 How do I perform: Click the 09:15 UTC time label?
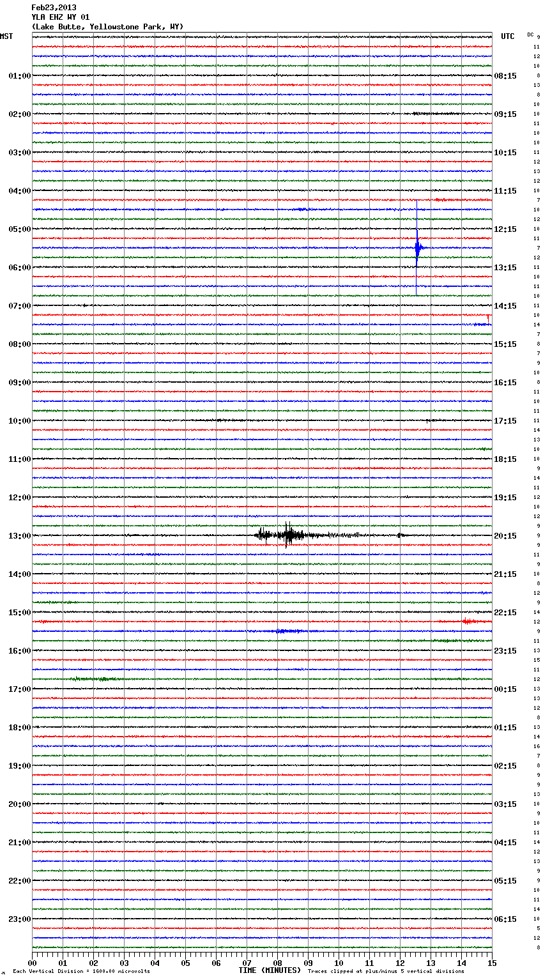pos(505,114)
